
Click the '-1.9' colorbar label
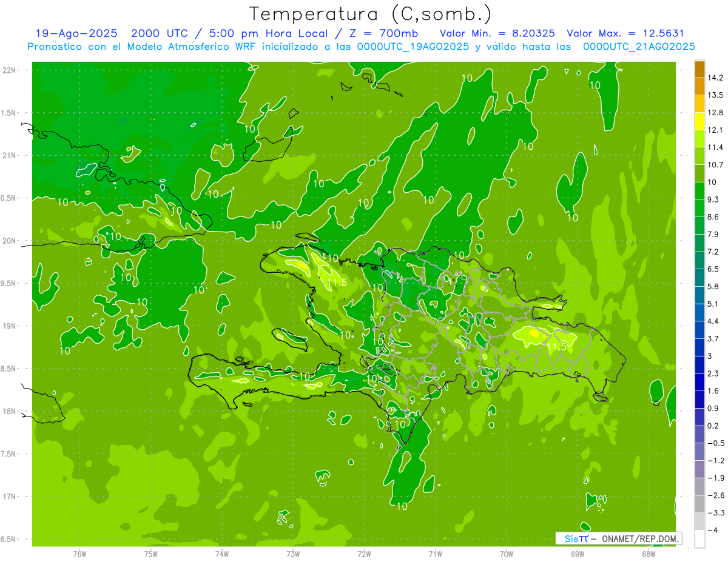715,478
